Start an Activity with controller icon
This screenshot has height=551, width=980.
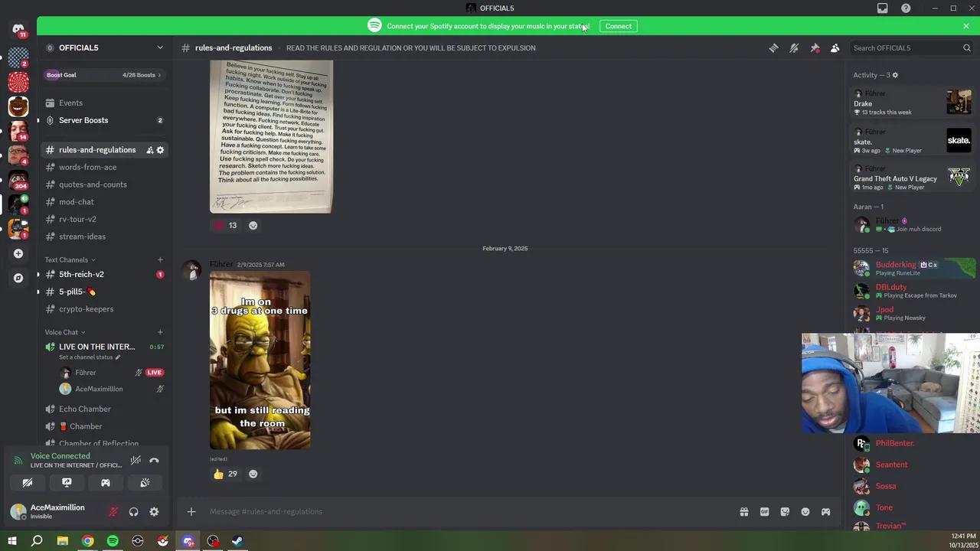point(106,483)
